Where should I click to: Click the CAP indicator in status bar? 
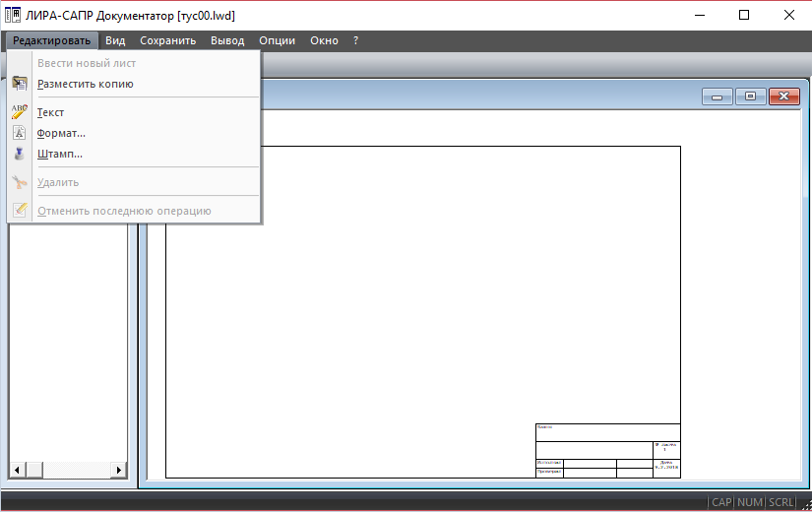tap(721, 502)
